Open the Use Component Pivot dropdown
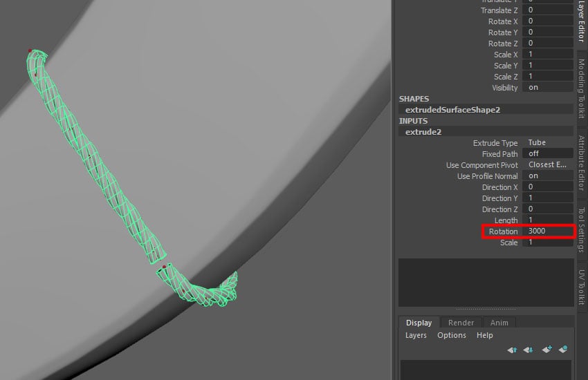Image resolution: width=588 pixels, height=380 pixels. tap(547, 164)
